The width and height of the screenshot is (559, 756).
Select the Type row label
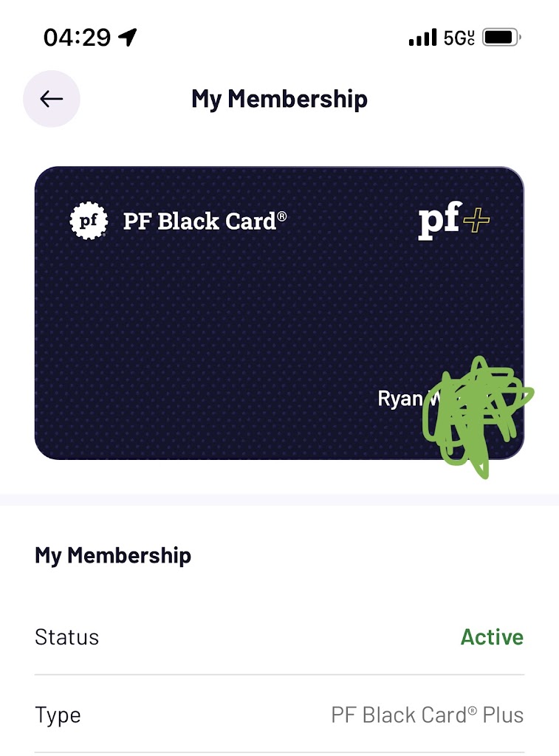point(58,715)
